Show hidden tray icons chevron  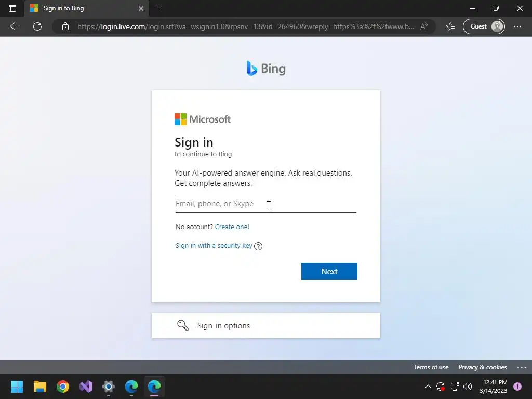click(428, 387)
